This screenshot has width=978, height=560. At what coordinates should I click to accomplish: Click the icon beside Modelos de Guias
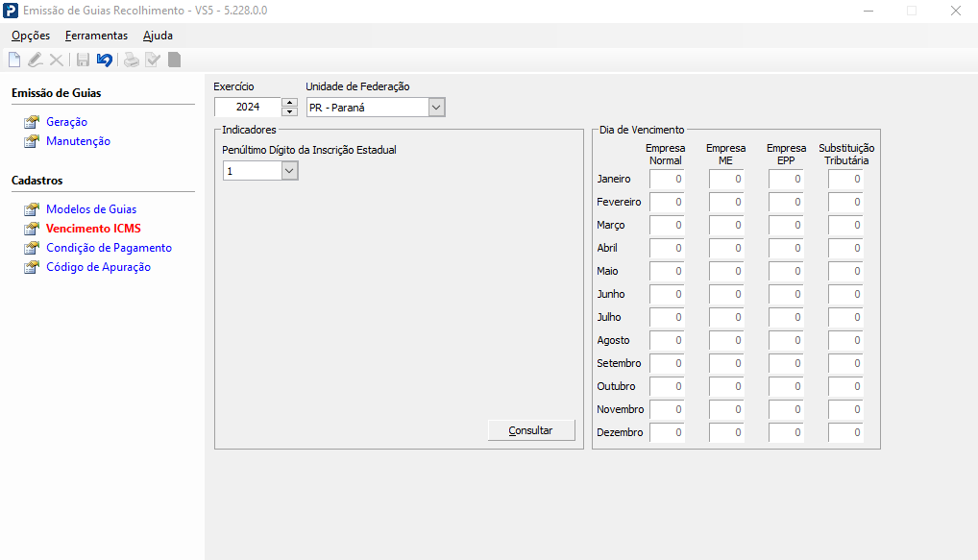click(31, 209)
